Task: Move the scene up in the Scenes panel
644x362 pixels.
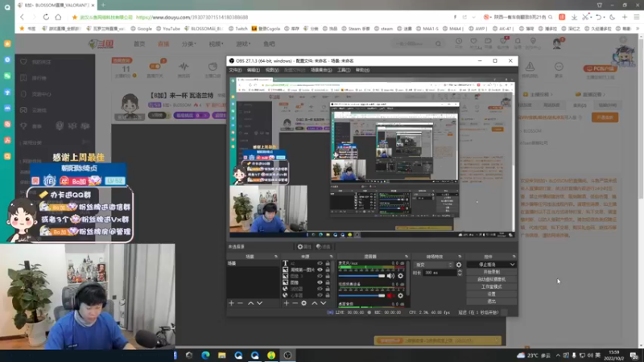Action: 250,303
